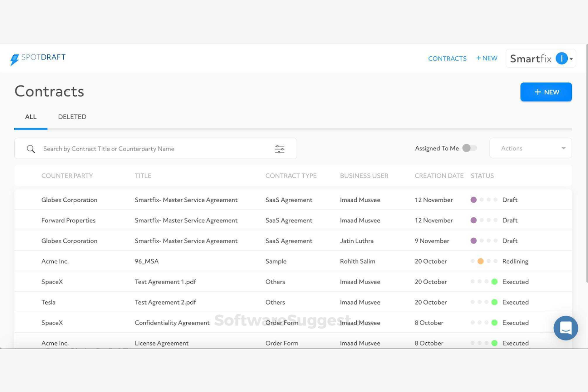This screenshot has height=392, width=588.
Task: Toggle the Assigned To Me switch
Action: (470, 148)
